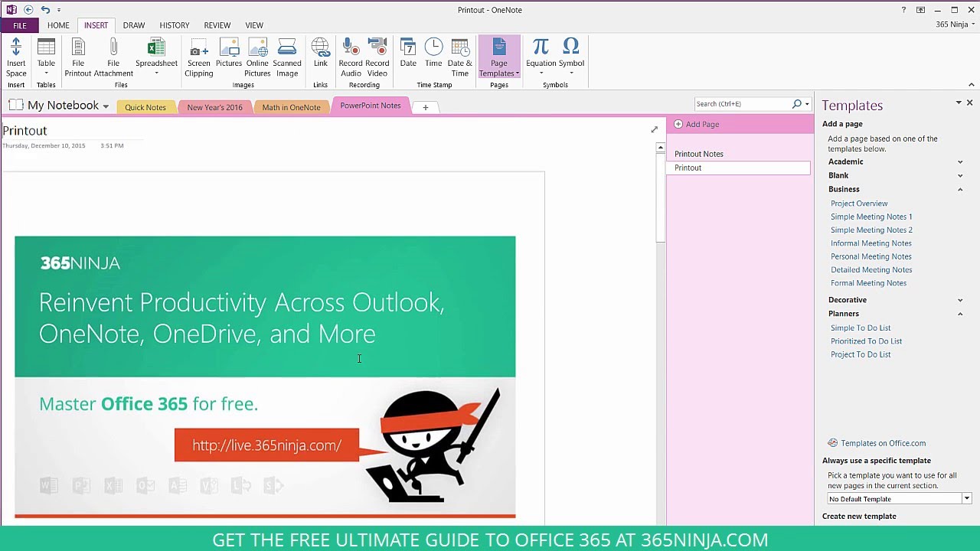This screenshot has height=551, width=980.
Task: Apply Detailed Meeting Notes template
Action: pos(871,269)
